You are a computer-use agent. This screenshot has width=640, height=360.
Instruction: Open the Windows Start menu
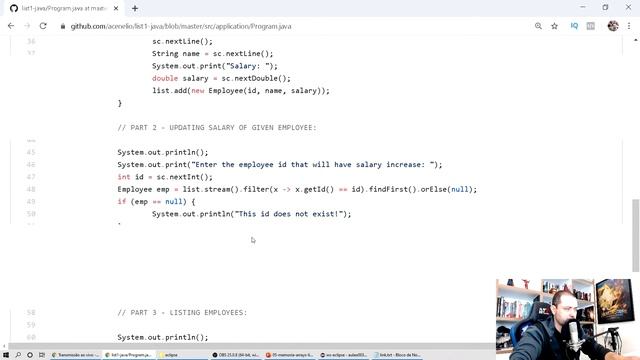[x=6, y=355]
